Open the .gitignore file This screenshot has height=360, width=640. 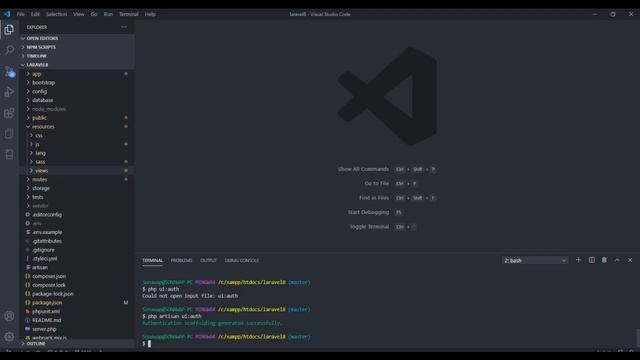(x=77, y=250)
